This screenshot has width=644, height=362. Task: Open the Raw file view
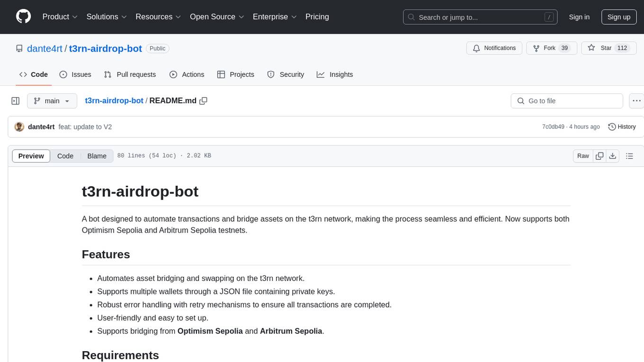(x=583, y=156)
